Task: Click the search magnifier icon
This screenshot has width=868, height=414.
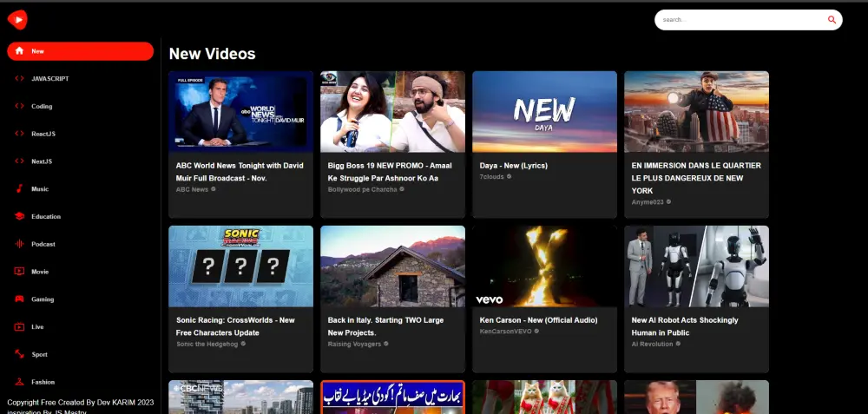Action: 832,19
